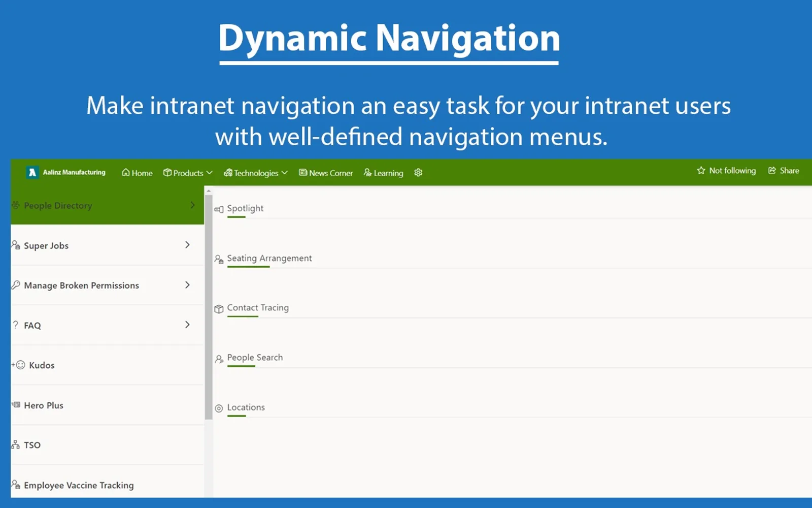Click the Home house icon

pyautogui.click(x=126, y=173)
